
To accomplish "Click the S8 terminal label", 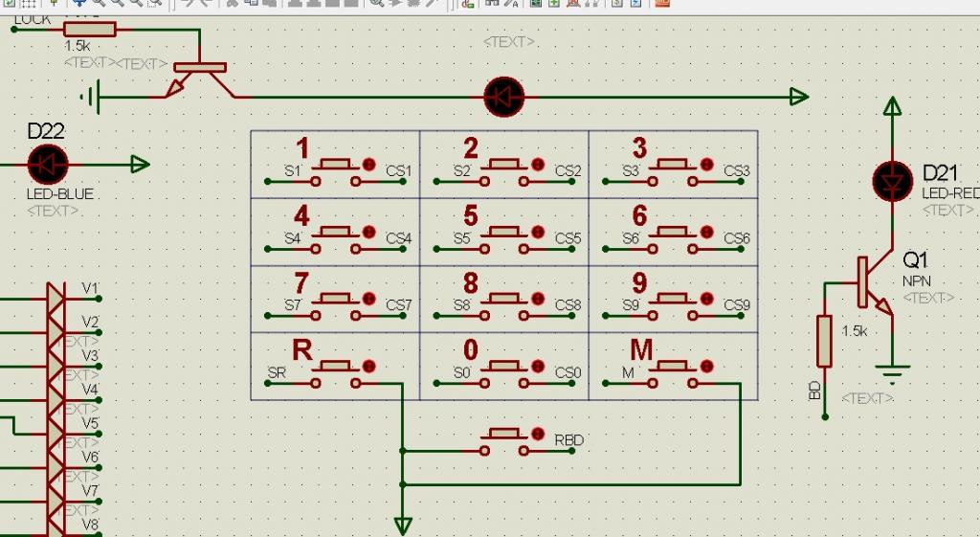I will coord(462,305).
